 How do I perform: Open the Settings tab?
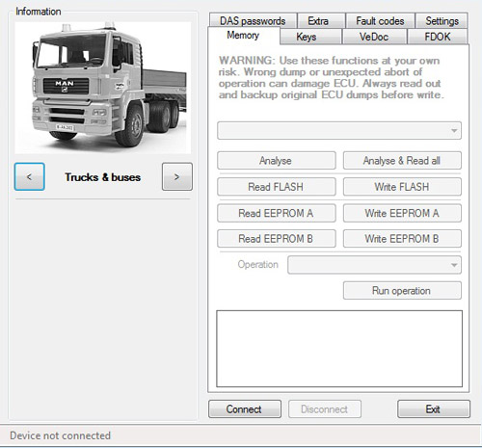tap(442, 21)
